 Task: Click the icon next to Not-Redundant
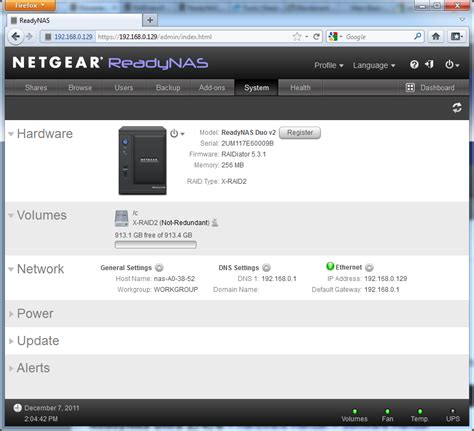click(x=215, y=222)
